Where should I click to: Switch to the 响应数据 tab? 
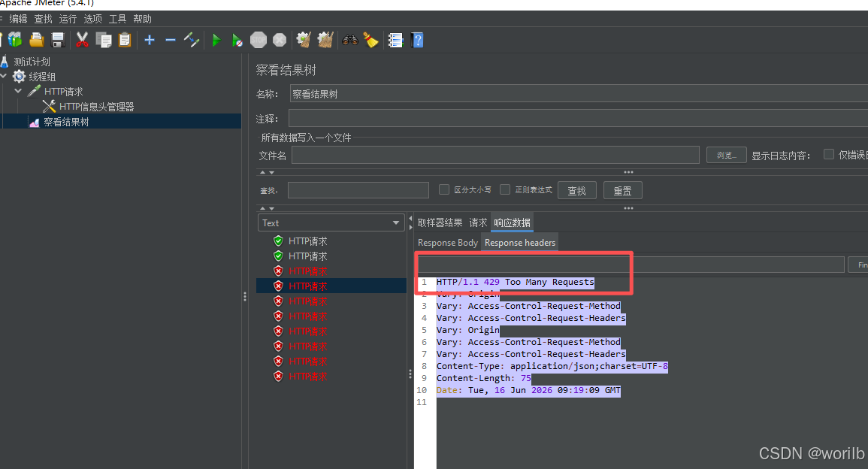pyautogui.click(x=512, y=222)
